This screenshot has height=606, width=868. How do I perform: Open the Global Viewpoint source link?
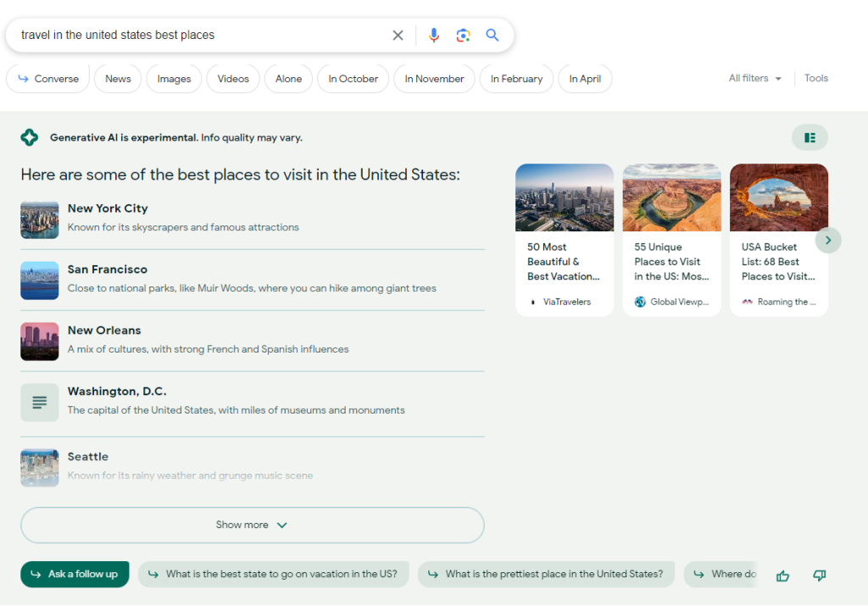click(x=671, y=302)
